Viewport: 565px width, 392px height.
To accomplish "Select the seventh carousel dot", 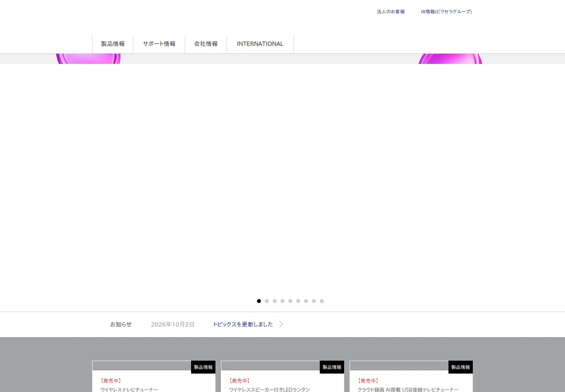I will tap(306, 301).
